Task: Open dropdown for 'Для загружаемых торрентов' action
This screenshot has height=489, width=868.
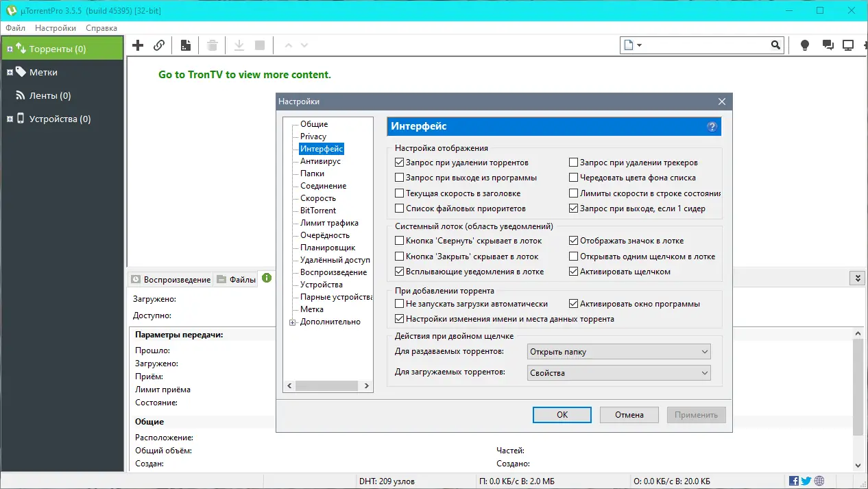Action: pos(705,372)
